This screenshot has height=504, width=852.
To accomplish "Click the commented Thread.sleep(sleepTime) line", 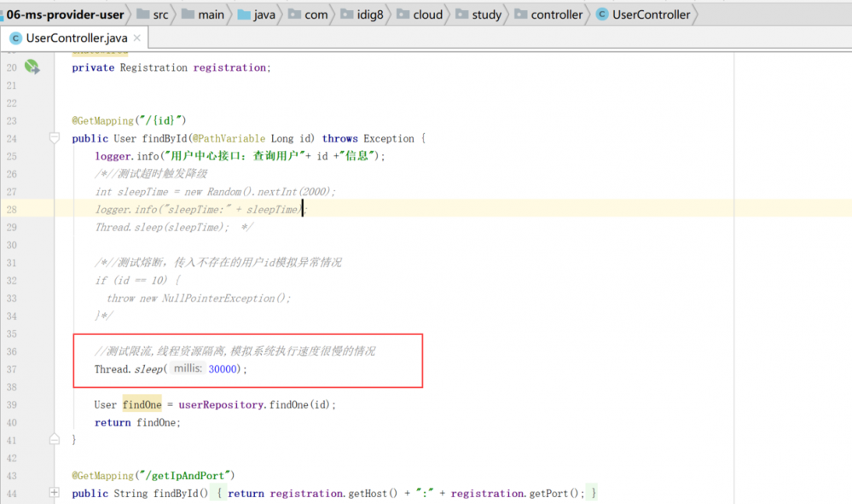I will [162, 227].
